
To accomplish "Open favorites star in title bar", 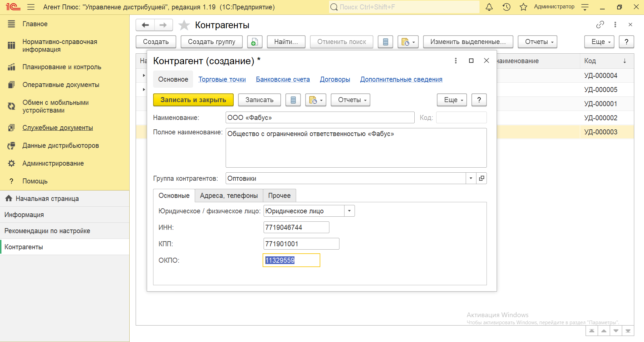I will click(x=523, y=7).
